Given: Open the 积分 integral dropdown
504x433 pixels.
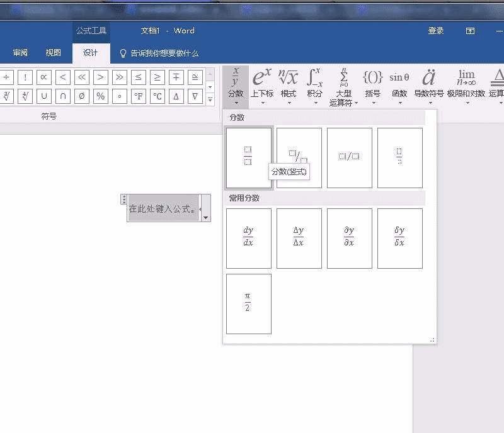Looking at the screenshot, I should pos(314,86).
